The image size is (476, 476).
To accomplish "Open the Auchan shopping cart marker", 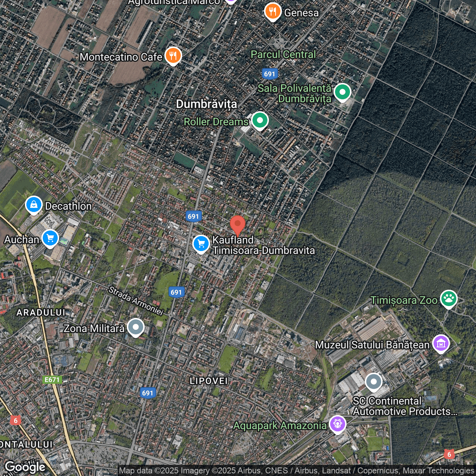I will pos(50,238).
